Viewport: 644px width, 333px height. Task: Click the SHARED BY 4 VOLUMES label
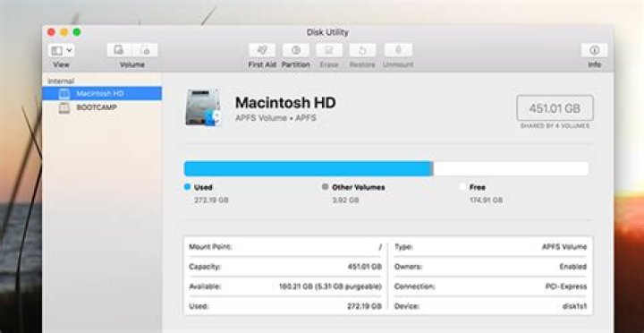[555, 126]
